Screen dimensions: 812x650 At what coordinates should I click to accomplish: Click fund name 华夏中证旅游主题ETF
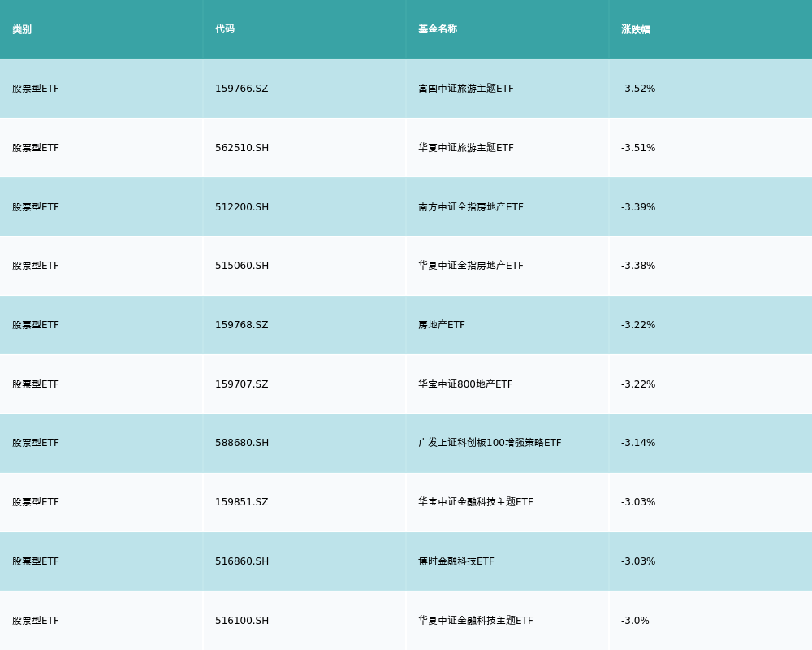[x=466, y=148]
